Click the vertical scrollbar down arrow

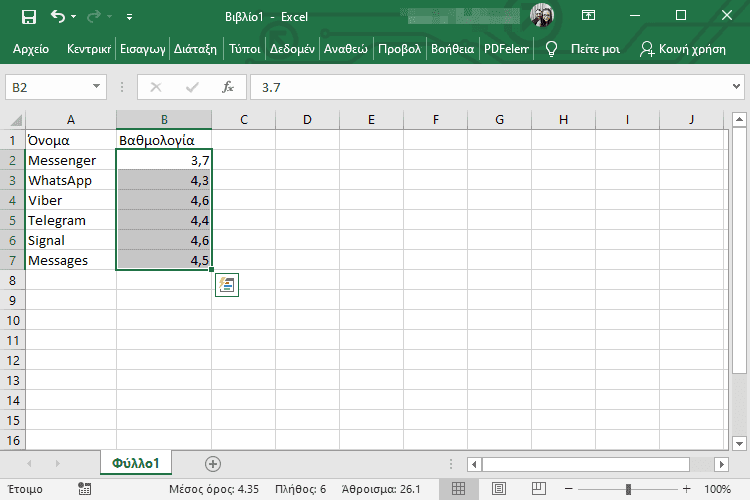(739, 443)
